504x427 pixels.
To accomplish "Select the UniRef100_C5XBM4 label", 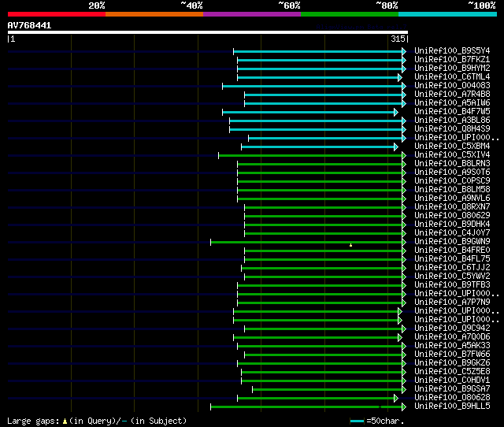I will click(x=452, y=147).
